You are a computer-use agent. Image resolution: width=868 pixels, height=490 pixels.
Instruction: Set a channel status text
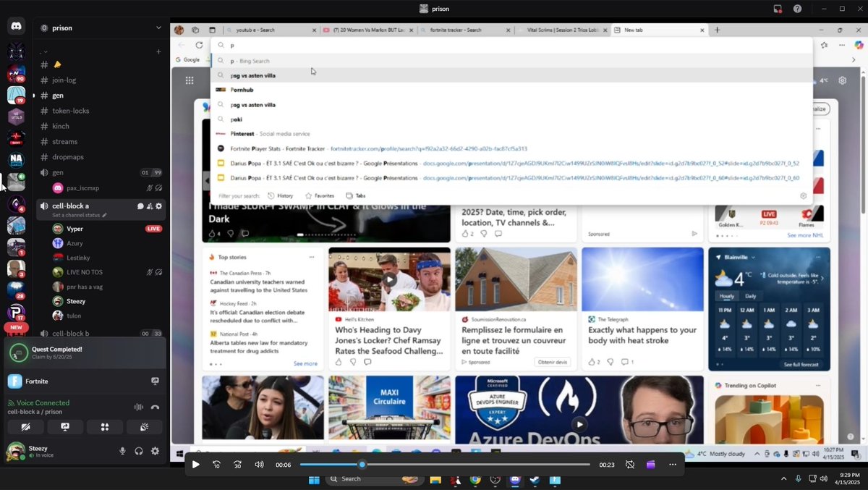[79, 215]
